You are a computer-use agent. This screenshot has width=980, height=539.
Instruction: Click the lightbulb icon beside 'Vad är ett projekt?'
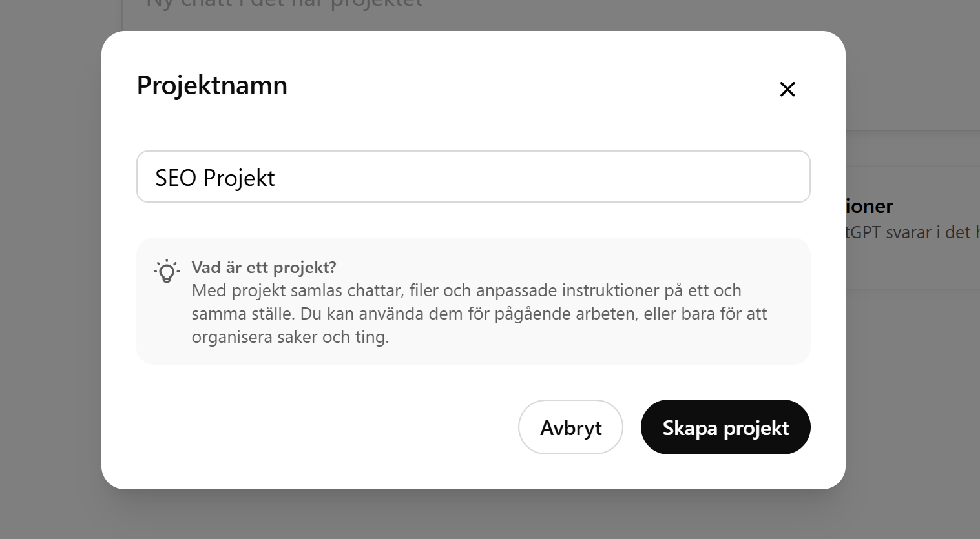click(x=167, y=272)
